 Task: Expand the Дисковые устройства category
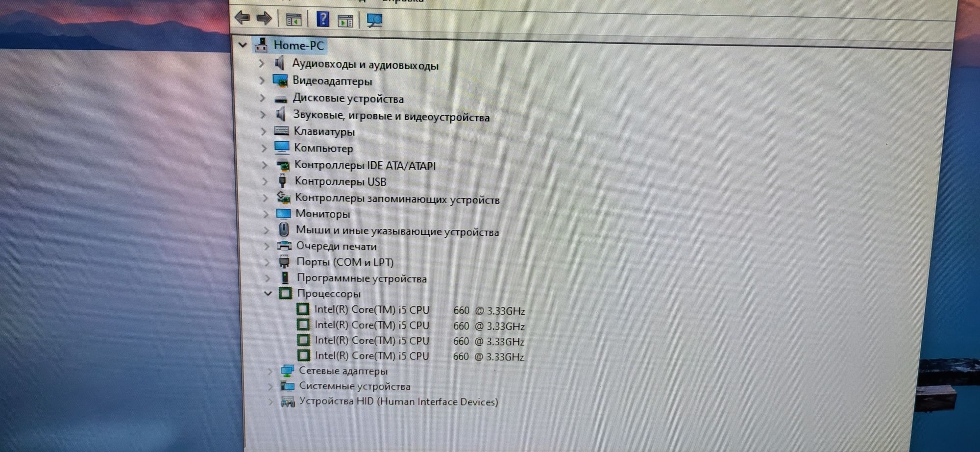click(262, 98)
